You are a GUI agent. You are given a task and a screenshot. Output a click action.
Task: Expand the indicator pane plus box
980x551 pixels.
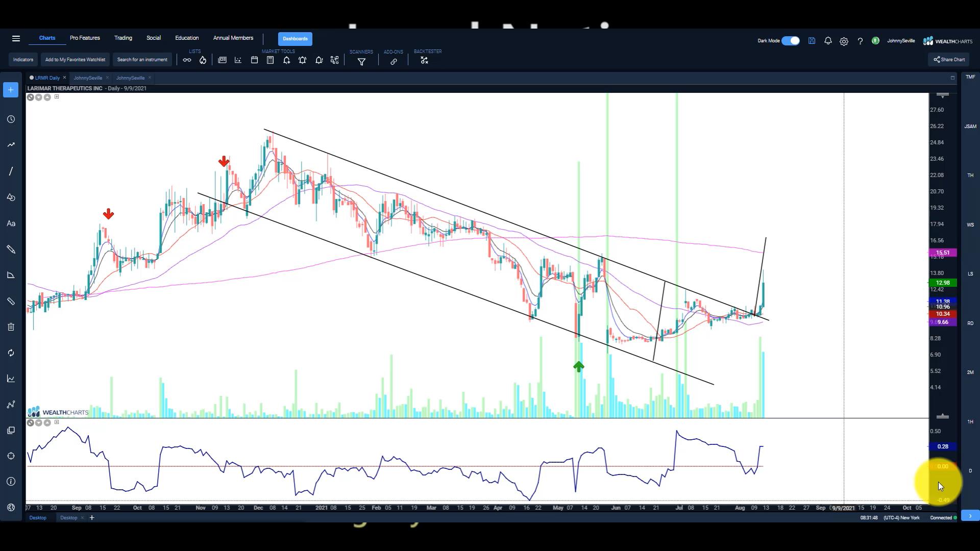57,422
